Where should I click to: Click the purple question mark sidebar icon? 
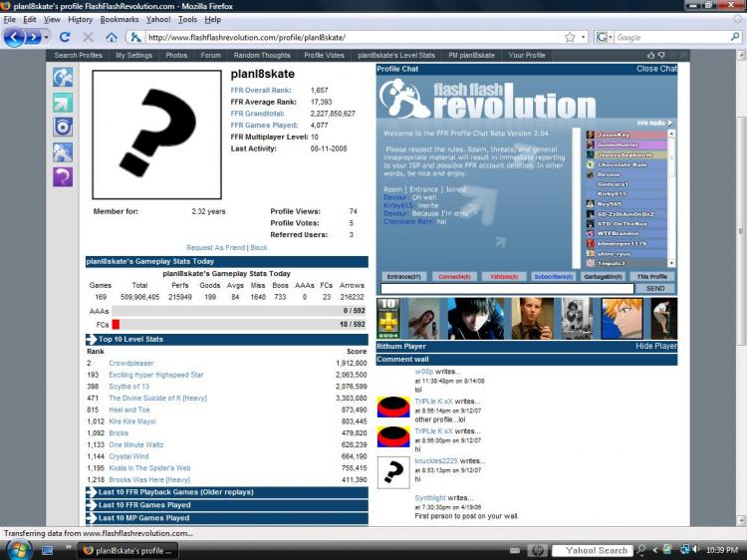[63, 176]
